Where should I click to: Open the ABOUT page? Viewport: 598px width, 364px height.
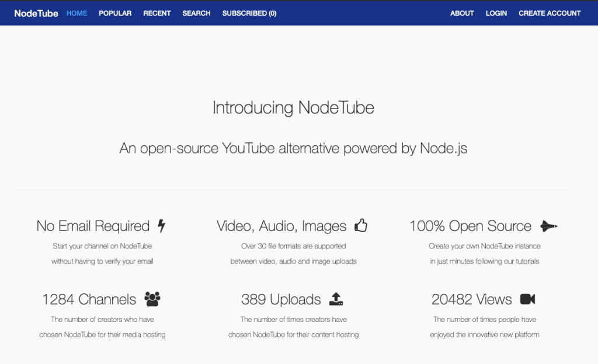[x=462, y=13]
